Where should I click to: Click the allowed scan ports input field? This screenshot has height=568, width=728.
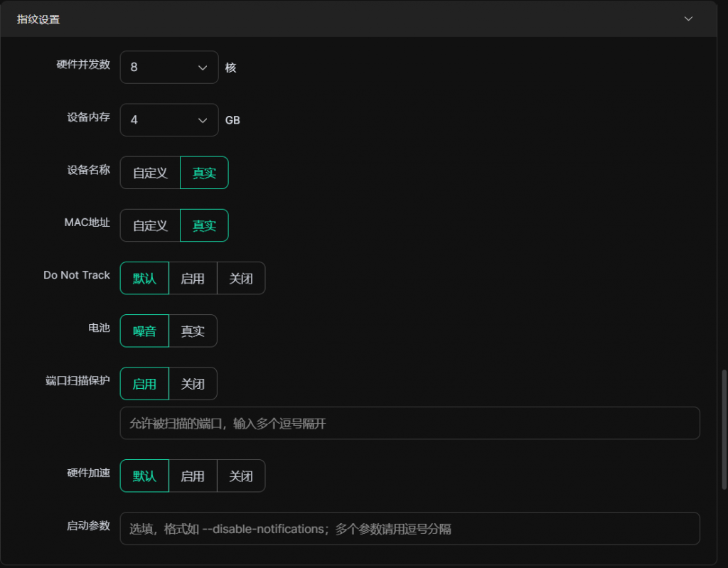pos(409,423)
